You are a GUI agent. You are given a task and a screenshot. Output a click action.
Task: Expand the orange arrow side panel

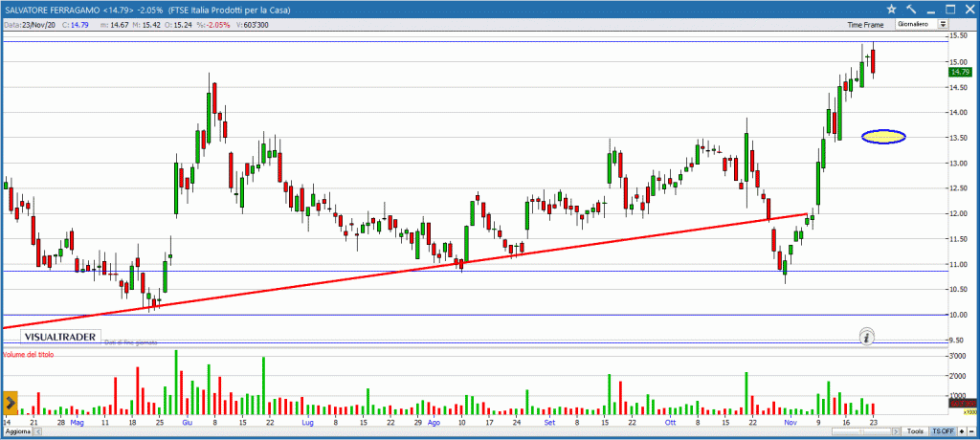click(x=10, y=403)
